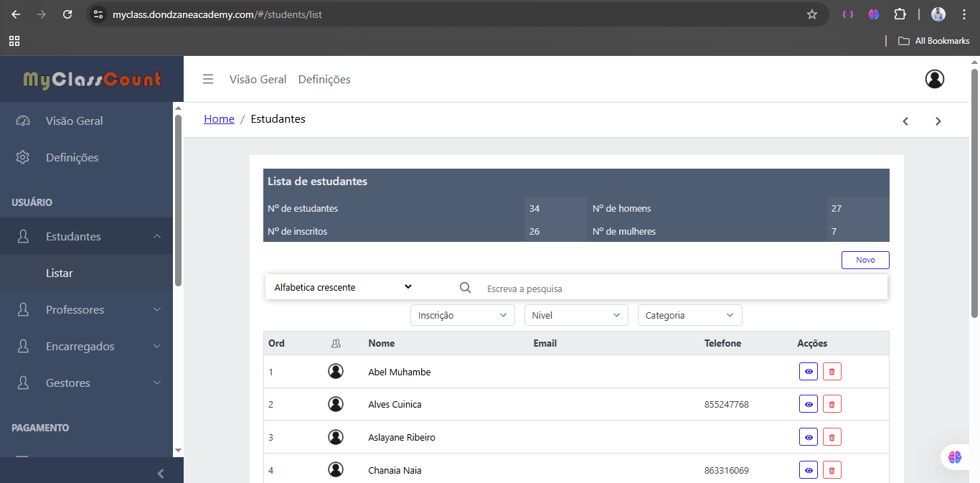Image resolution: width=980 pixels, height=483 pixels.
Task: Click Abel Muhambe's avatar icon
Action: (335, 371)
